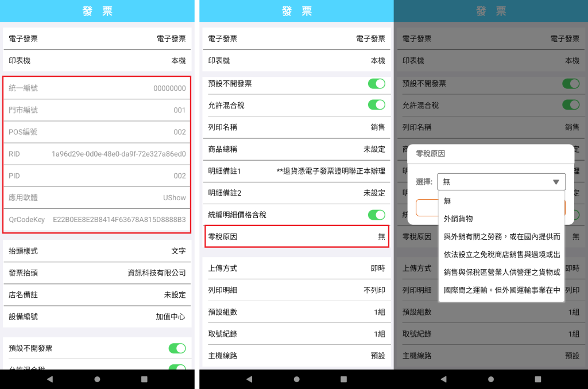The height and width of the screenshot is (389, 588).
Task: Open 店名備註 row on left screen
Action: point(97,295)
